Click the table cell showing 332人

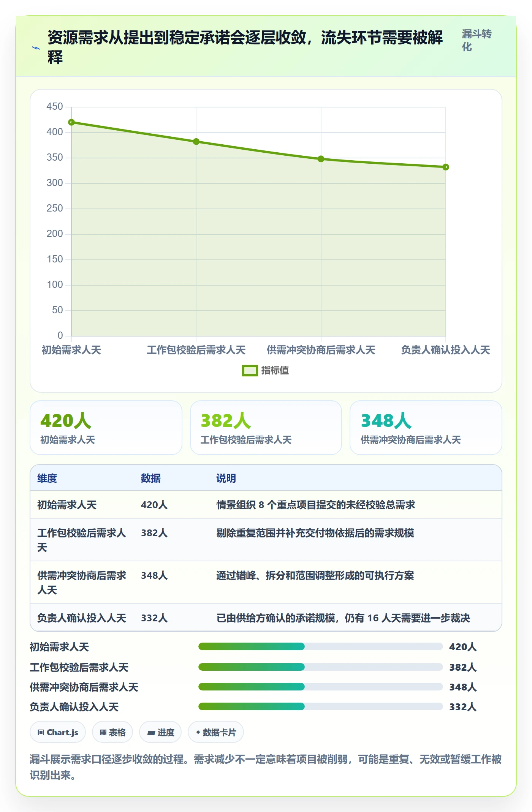point(154,618)
